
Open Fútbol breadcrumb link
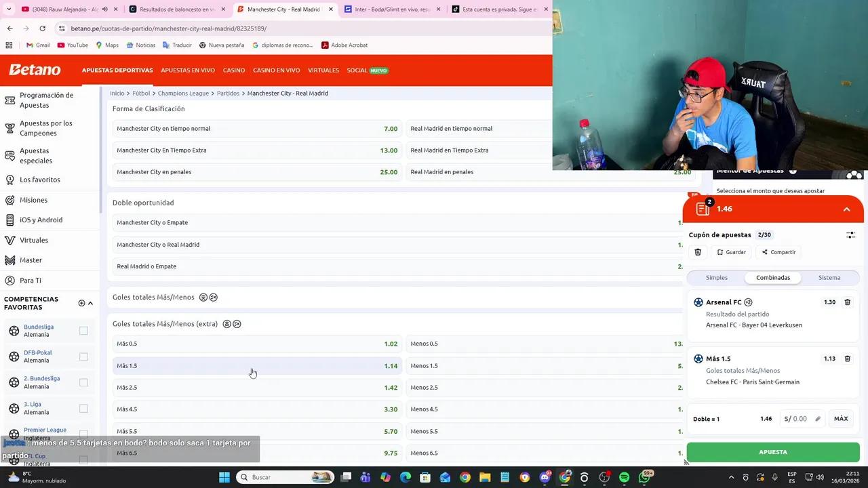(141, 94)
